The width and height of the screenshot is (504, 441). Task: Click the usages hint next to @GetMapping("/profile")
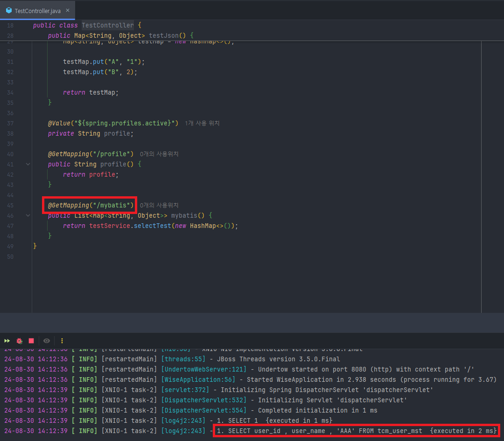(x=159, y=154)
